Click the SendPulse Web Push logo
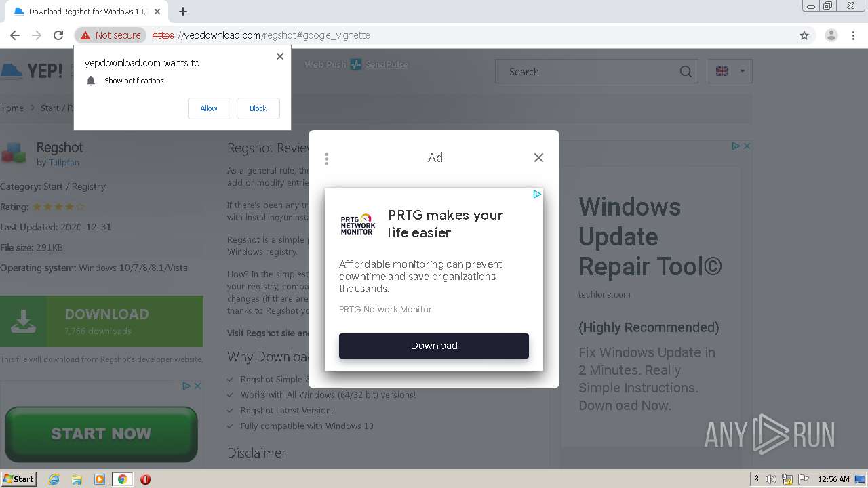This screenshot has height=488, width=868. 356,64
